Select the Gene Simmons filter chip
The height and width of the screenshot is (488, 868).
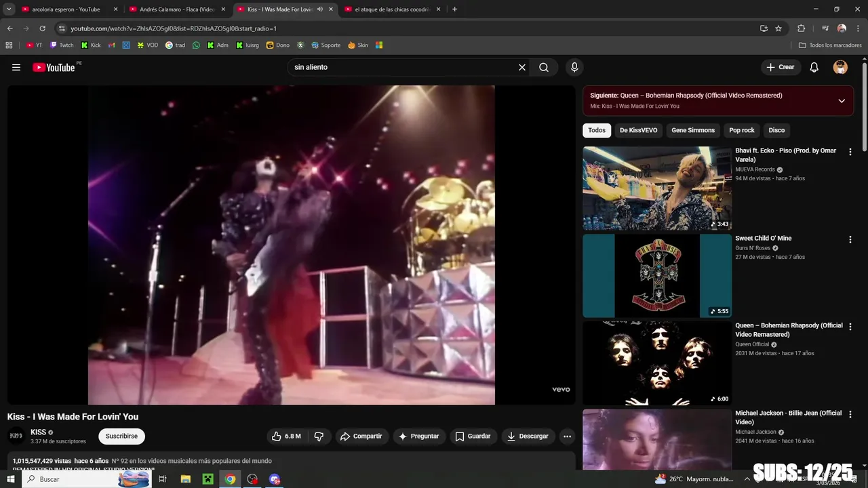tap(693, 130)
